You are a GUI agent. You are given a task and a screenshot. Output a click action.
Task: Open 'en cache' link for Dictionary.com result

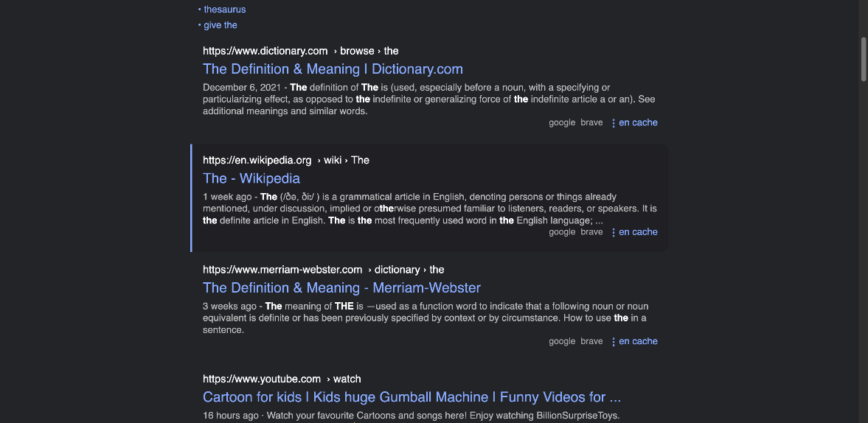tap(638, 123)
